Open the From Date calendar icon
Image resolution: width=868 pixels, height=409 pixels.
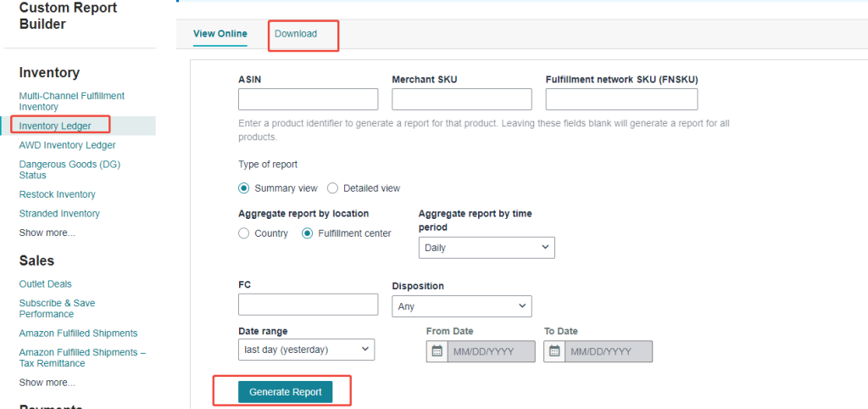pos(437,351)
